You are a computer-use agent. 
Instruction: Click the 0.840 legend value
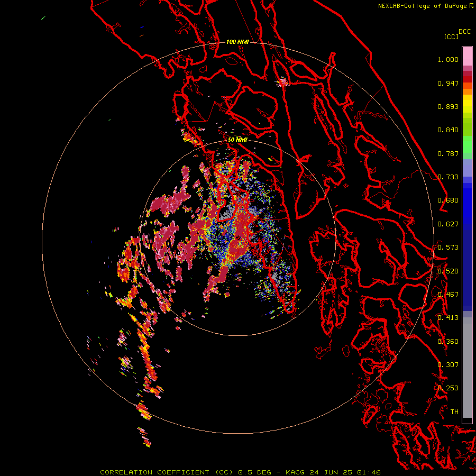point(448,130)
